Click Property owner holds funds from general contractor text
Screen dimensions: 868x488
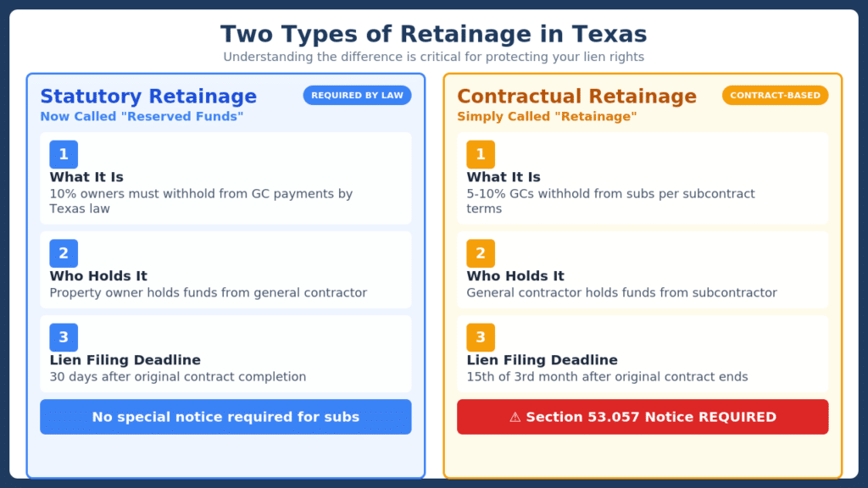point(209,293)
